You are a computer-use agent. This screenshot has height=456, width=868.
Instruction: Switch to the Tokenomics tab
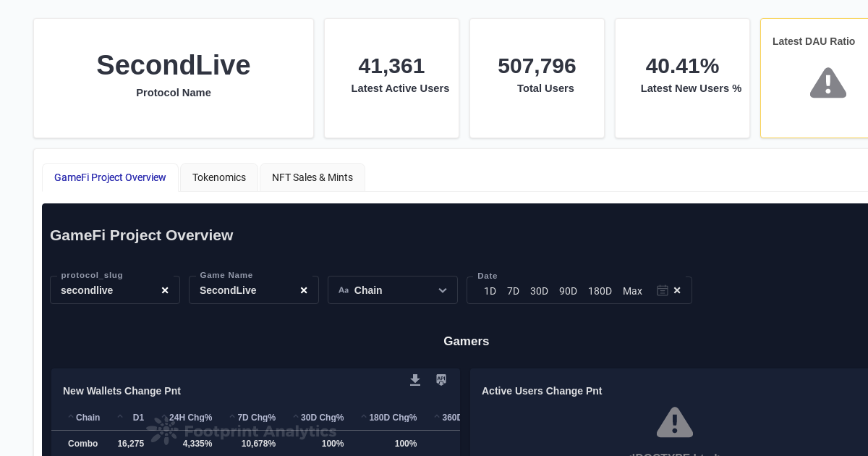[219, 177]
